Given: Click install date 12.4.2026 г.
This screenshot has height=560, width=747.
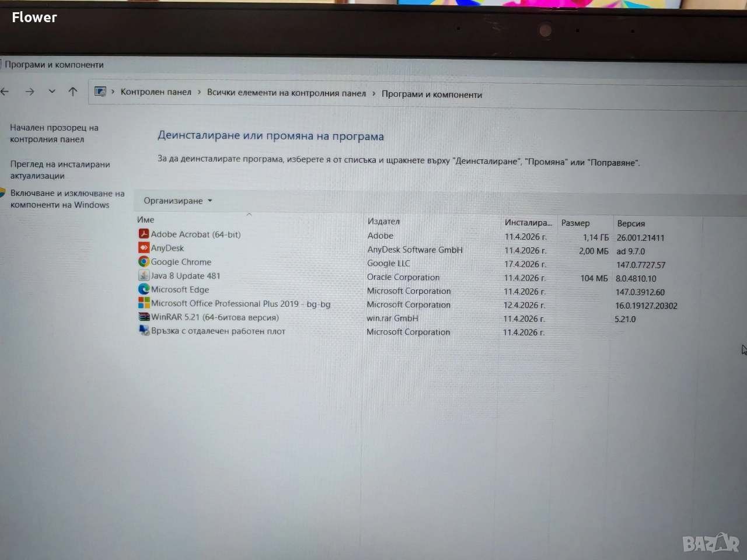Looking at the screenshot, I should [x=525, y=305].
